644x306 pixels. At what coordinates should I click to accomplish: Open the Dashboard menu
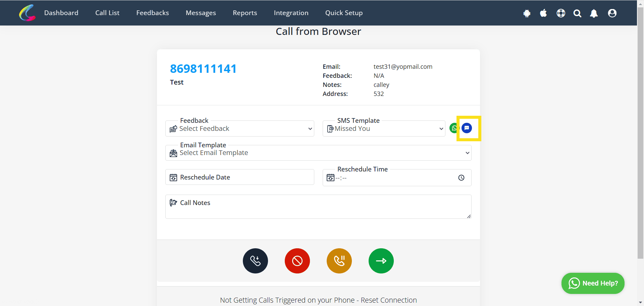click(x=61, y=13)
